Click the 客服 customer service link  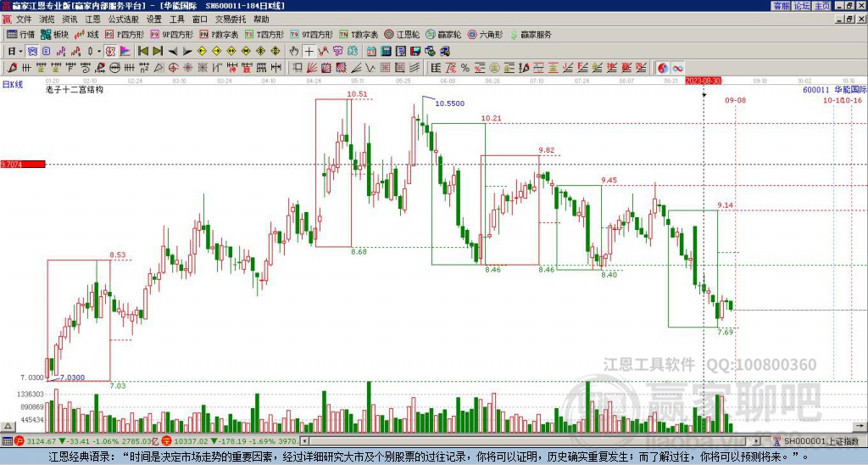(x=781, y=6)
